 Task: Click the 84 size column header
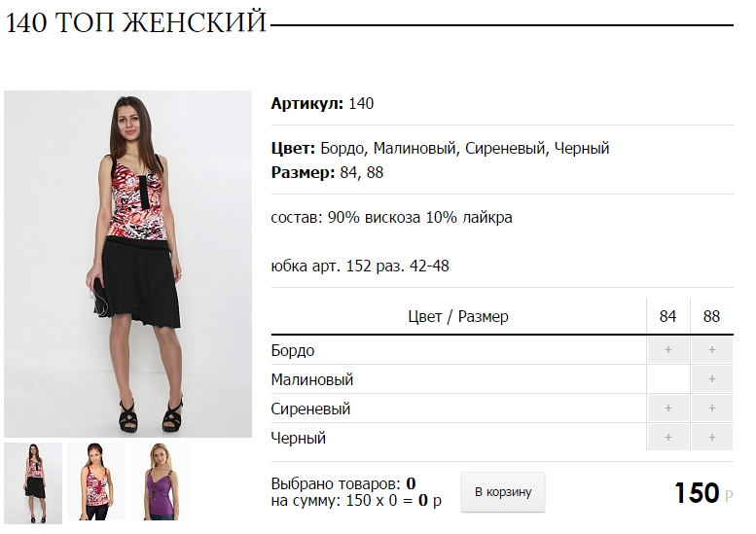click(667, 317)
